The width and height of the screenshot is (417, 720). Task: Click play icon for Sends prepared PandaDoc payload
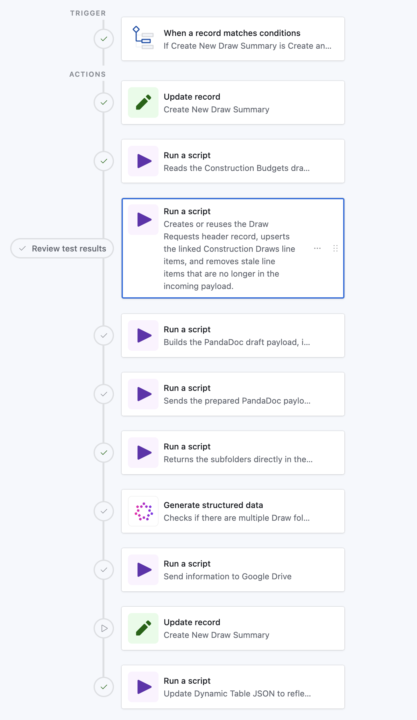[x=143, y=394]
